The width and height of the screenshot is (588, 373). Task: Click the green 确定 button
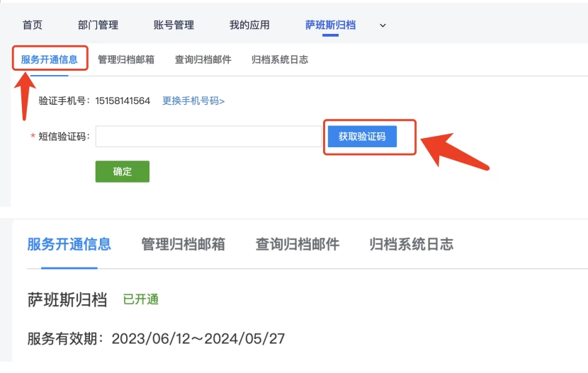point(123,171)
